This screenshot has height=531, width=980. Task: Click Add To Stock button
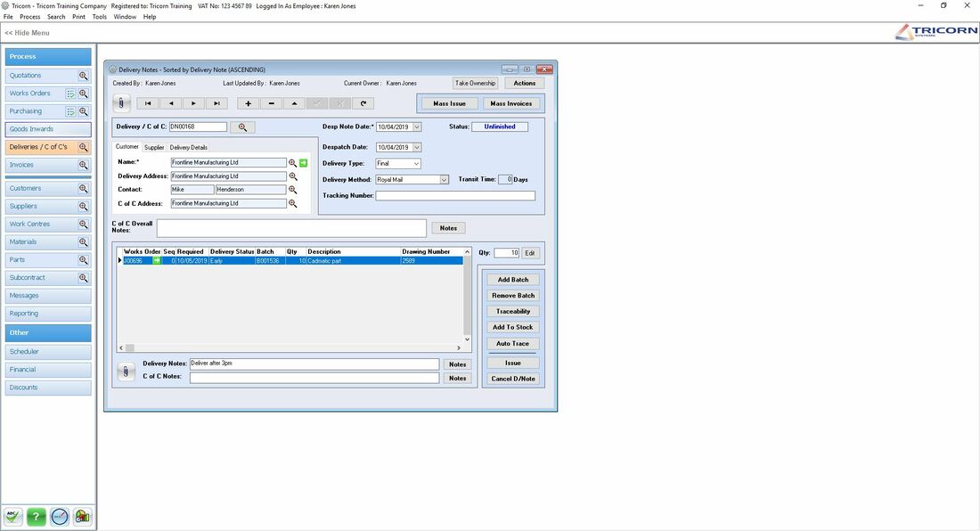tap(513, 327)
